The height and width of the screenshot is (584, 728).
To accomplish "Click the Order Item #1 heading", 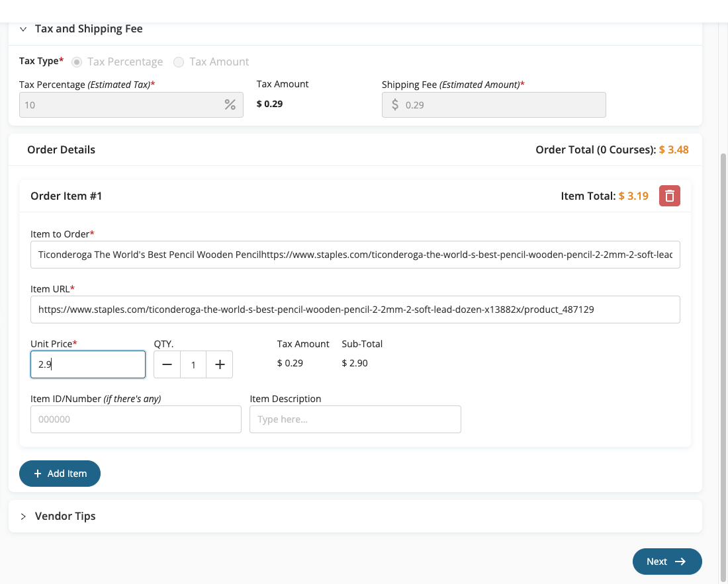I will 66,196.
